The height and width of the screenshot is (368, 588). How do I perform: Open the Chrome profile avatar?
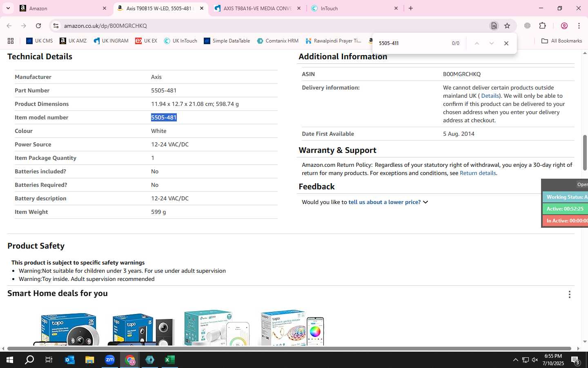tap(564, 26)
